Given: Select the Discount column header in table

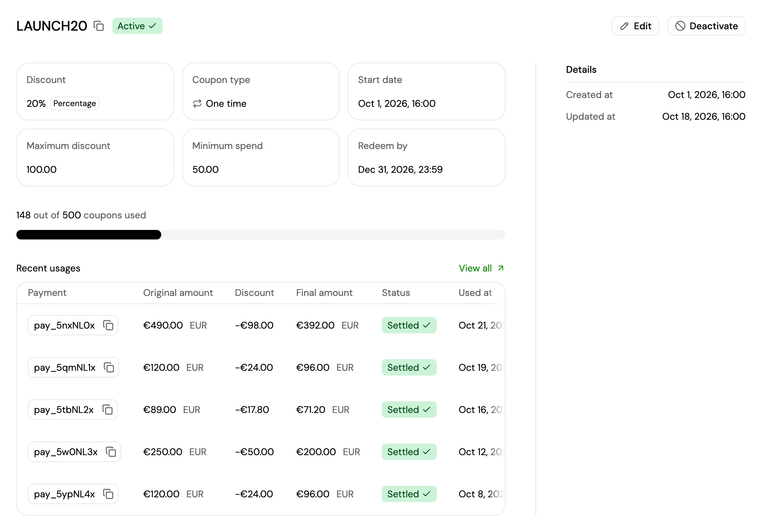Looking at the screenshot, I should point(254,293).
